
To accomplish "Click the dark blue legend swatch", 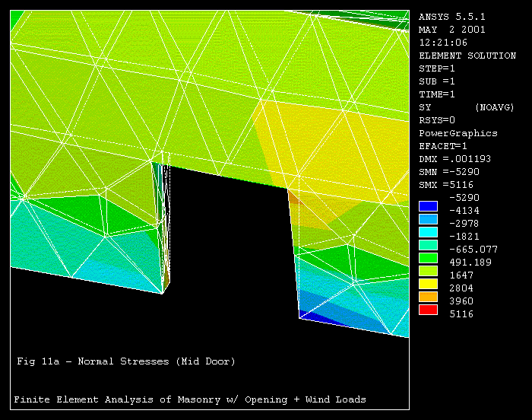I will [428, 206].
